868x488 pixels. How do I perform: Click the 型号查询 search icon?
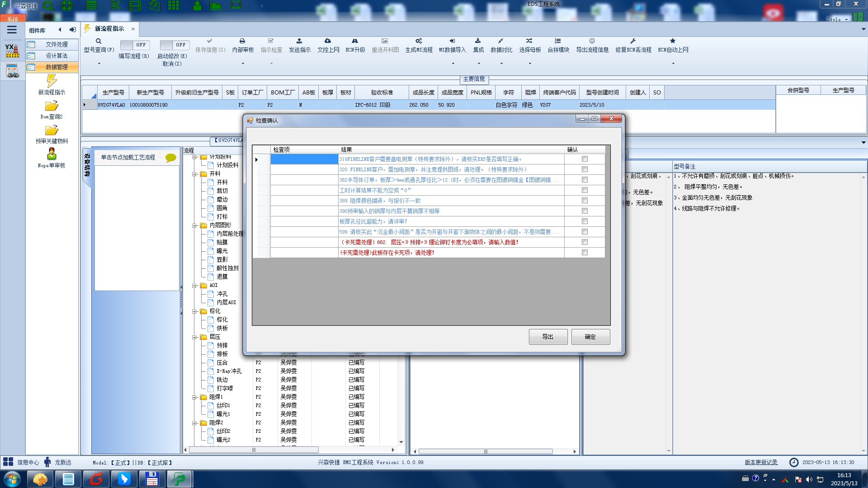pos(99,41)
